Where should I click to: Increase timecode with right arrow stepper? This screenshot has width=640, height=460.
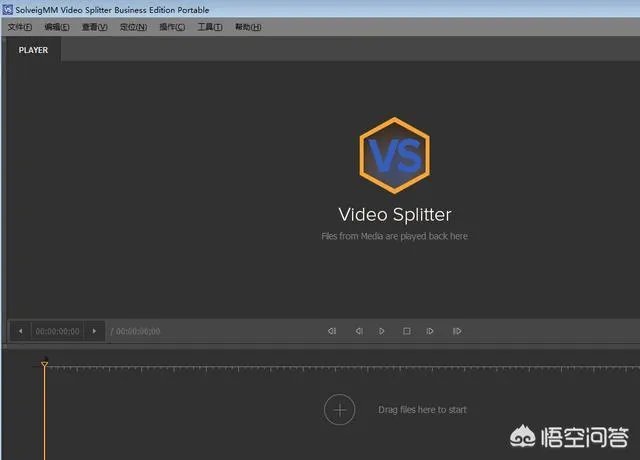tap(95, 331)
